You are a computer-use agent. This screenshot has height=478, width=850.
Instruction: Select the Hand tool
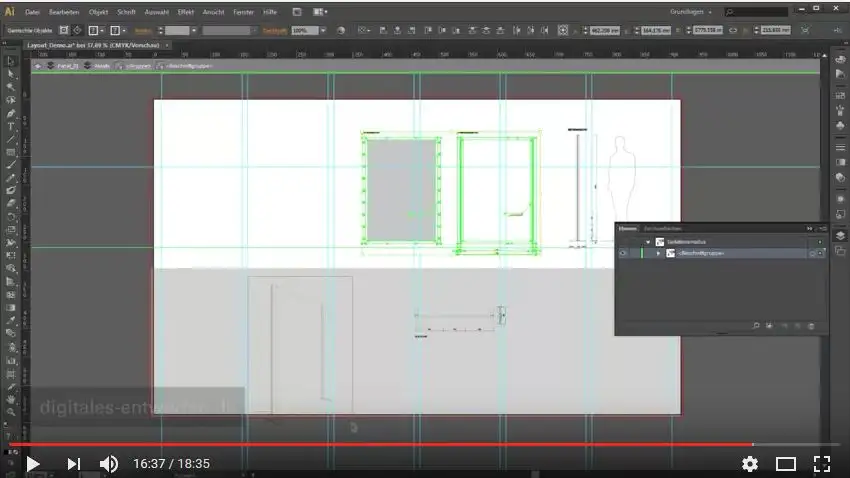point(10,399)
